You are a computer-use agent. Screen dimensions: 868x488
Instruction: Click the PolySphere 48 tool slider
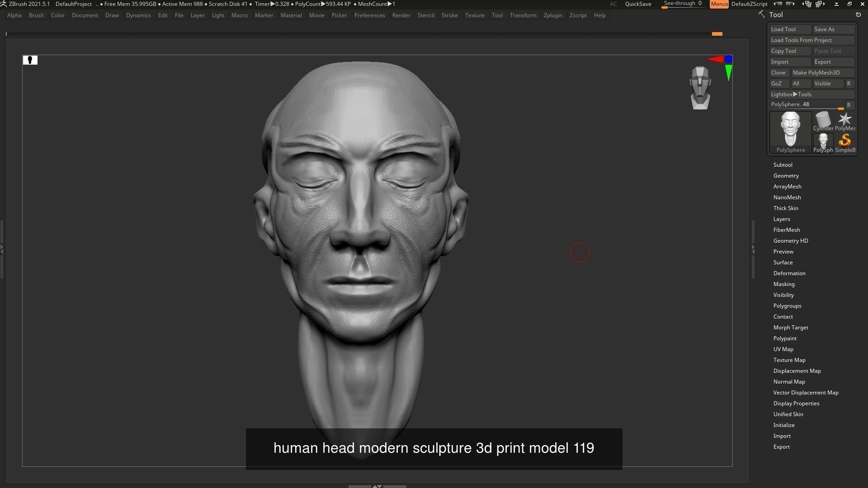coord(807,105)
